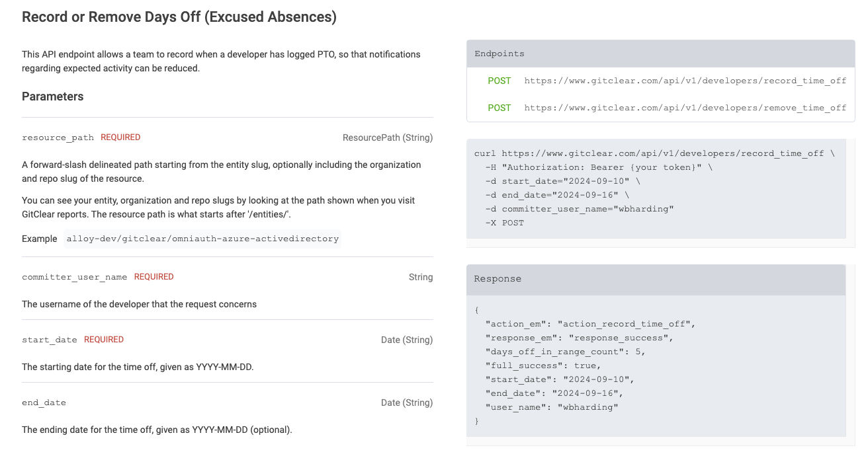Image resolution: width=868 pixels, height=460 pixels.
Task: Click the end_date parameter name
Action: (x=44, y=402)
